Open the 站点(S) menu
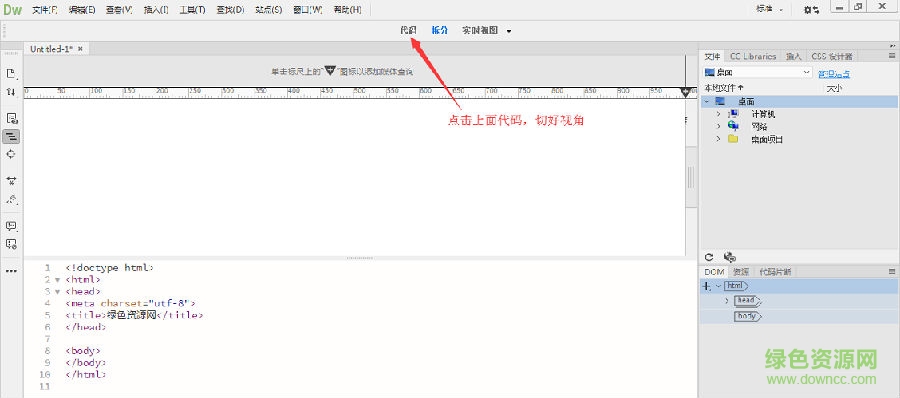Screen dimensions: 900x398 coord(269,10)
